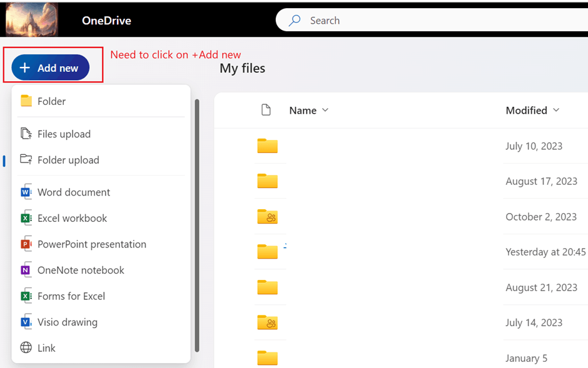588x368 pixels.
Task: Open folder modified January 5
Action: point(267,358)
